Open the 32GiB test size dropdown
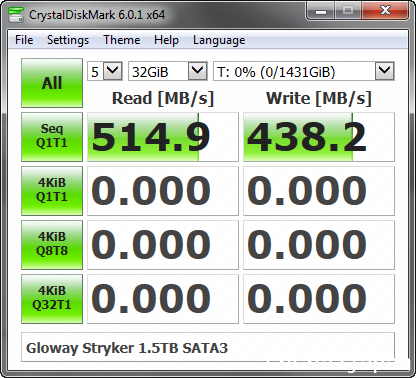Image resolution: width=416 pixels, height=378 pixels. click(168, 71)
